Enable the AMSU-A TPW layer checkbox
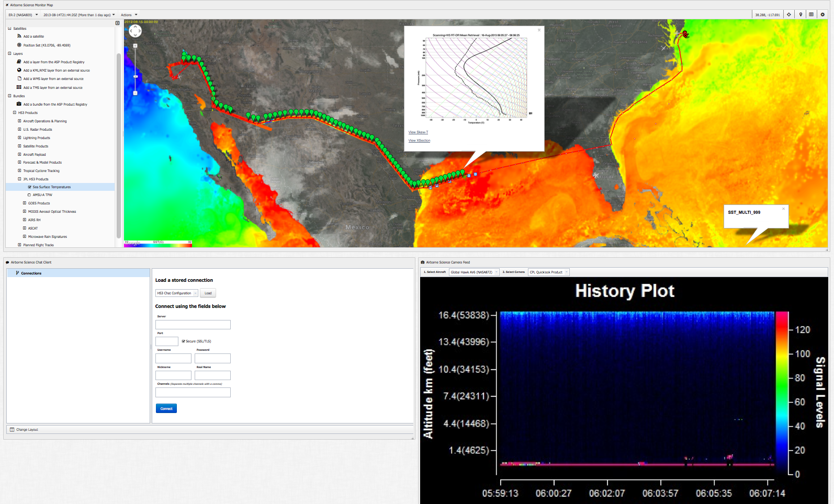 29,195
